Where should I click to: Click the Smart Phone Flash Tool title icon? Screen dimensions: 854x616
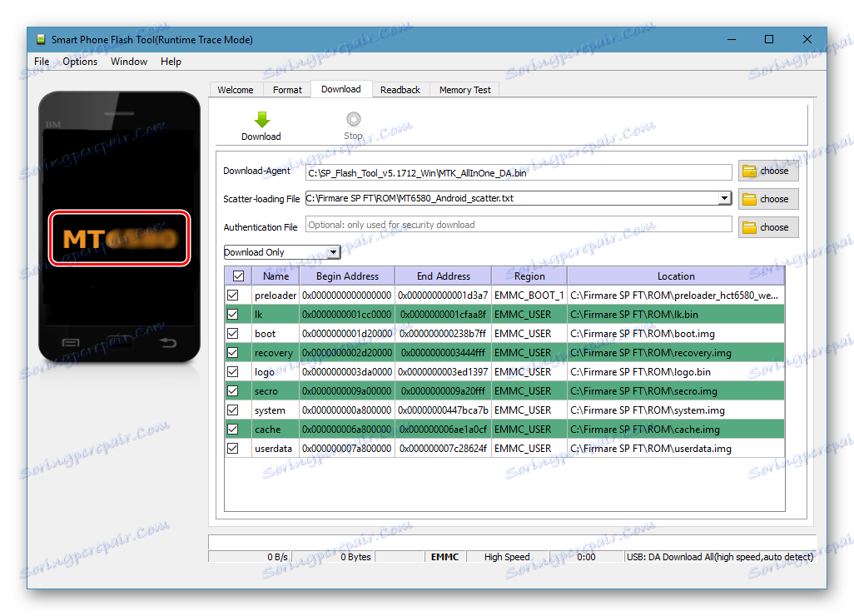click(x=41, y=39)
